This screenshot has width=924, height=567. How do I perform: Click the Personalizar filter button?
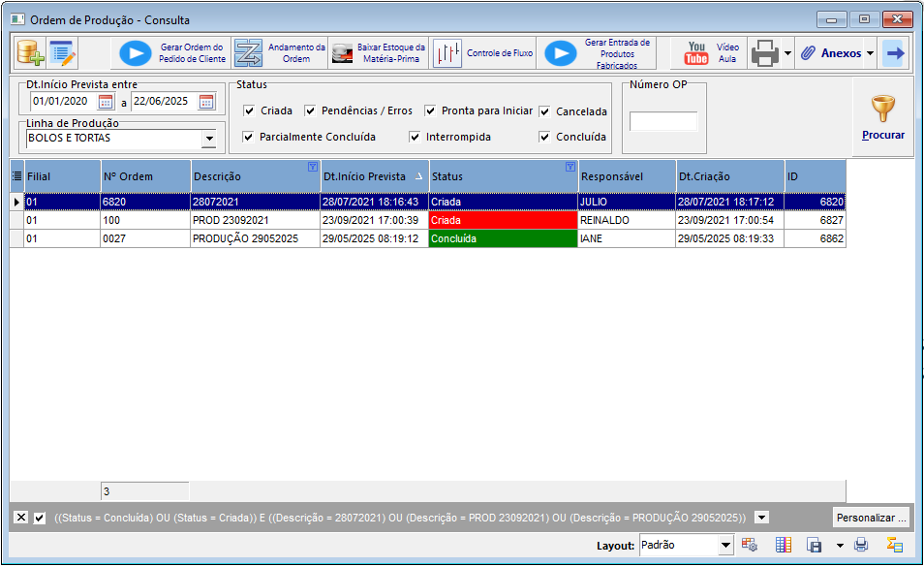(871, 519)
